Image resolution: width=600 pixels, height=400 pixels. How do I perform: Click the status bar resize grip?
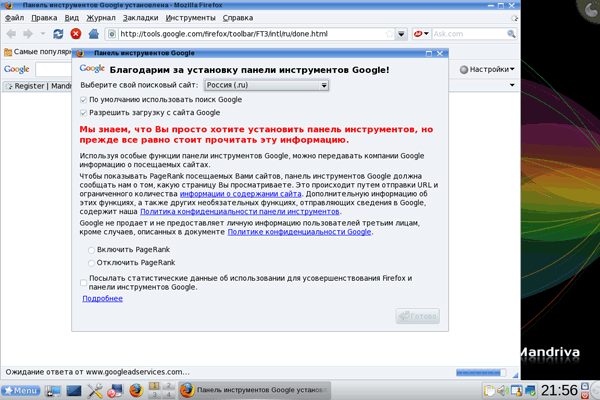click(515, 375)
